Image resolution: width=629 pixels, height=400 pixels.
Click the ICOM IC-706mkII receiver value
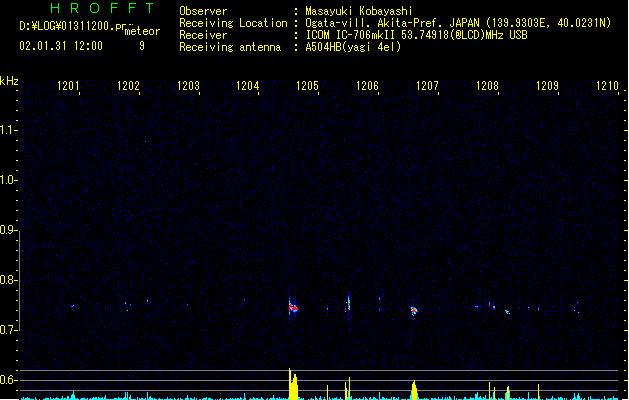tap(416, 35)
